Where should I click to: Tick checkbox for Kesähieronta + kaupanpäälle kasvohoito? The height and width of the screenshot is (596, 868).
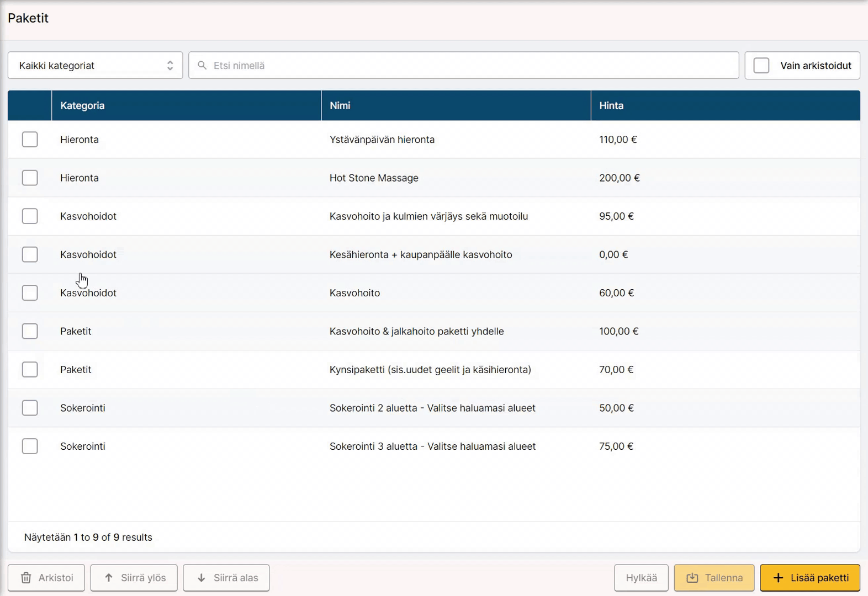pyautogui.click(x=30, y=254)
